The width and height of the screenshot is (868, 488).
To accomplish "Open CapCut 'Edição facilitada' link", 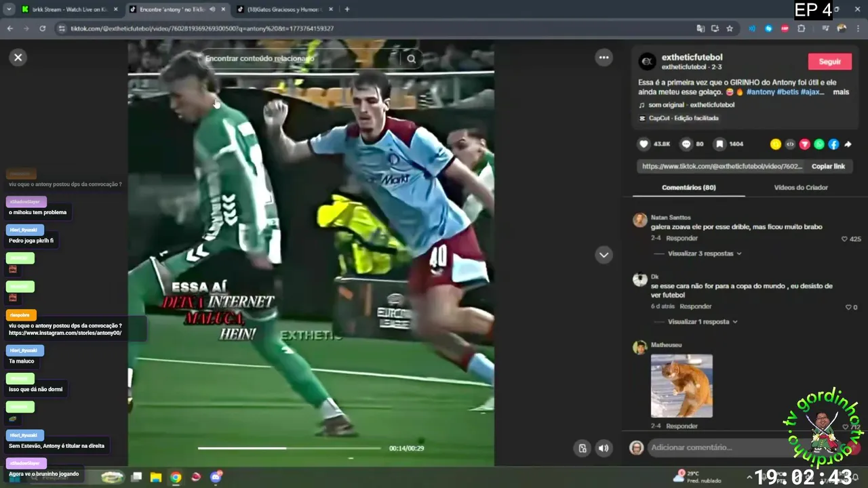I will tap(683, 118).
